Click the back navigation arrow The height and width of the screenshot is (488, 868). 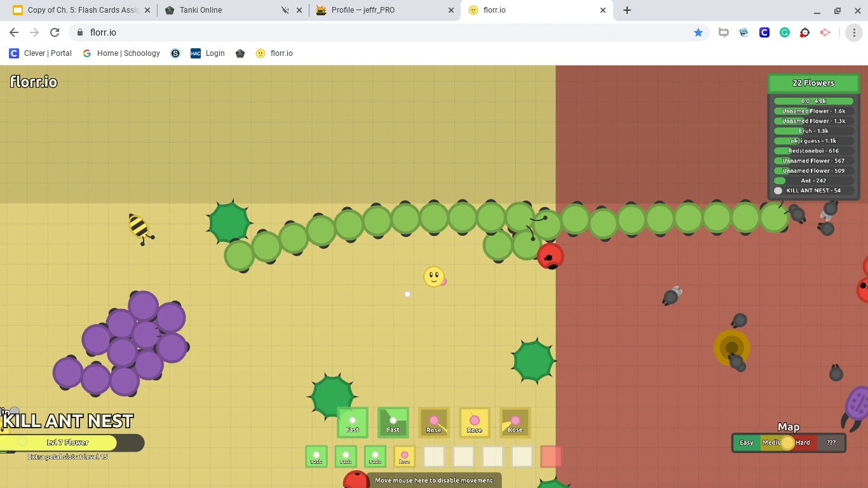click(x=13, y=32)
